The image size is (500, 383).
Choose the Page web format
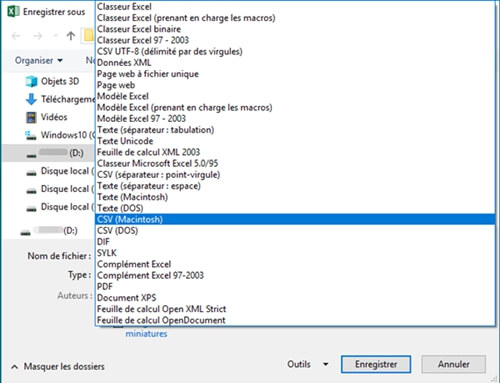(x=295, y=85)
